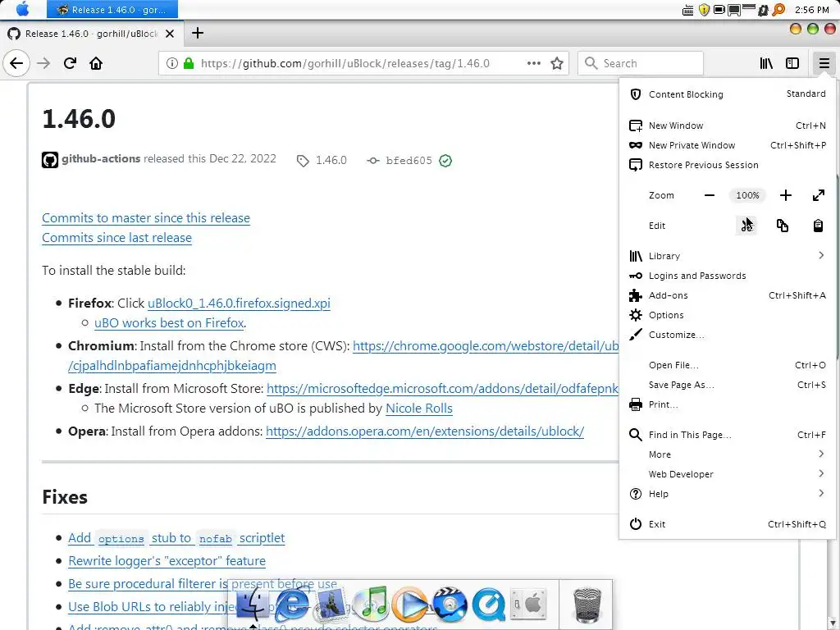Click the keyboard tray icon
Image resolution: width=840 pixels, height=630 pixels.
688,10
